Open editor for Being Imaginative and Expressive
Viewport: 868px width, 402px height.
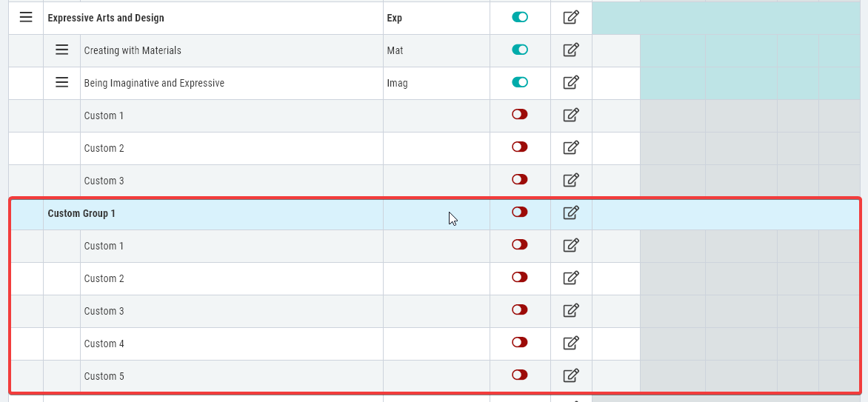(x=571, y=82)
